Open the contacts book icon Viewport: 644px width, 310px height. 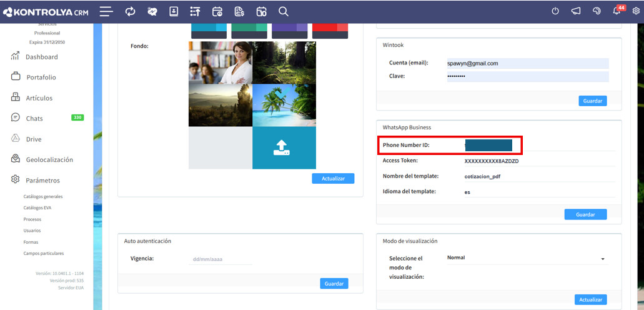tap(174, 11)
